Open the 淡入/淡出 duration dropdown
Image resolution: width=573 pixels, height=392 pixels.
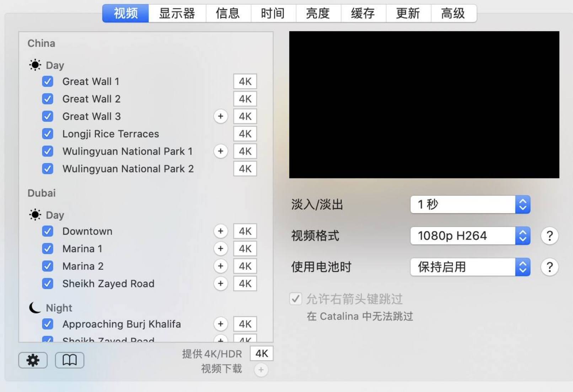470,204
